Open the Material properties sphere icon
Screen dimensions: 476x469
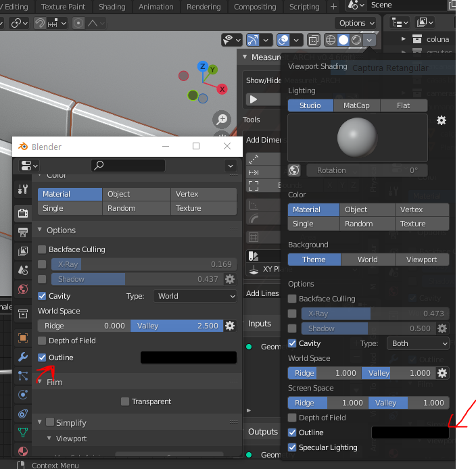[x=23, y=451]
